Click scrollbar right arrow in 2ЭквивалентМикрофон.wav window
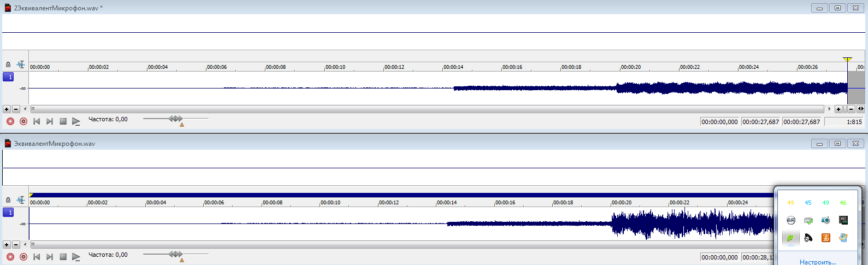 (830, 109)
